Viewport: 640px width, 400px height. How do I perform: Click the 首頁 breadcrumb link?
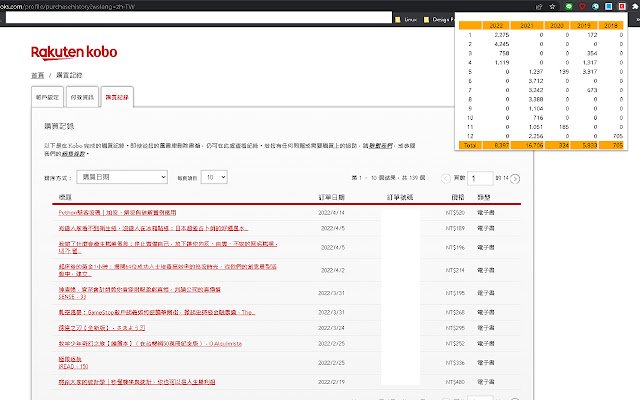(38, 76)
